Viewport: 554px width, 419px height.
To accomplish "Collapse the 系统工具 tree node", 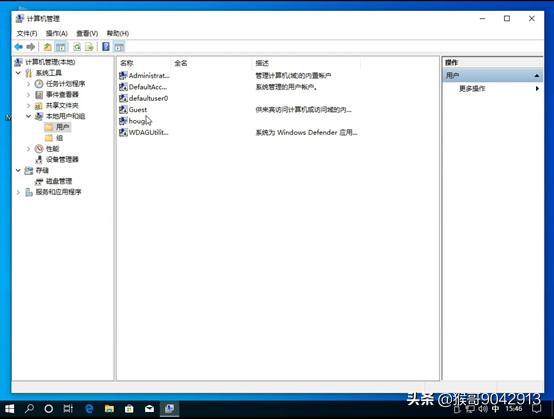I will 18,73.
